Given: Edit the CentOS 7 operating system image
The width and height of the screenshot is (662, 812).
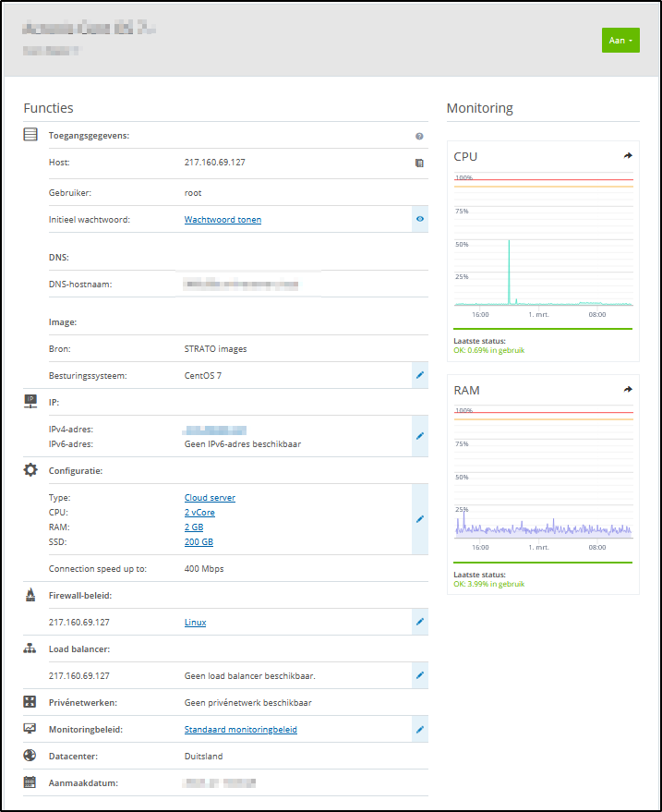Looking at the screenshot, I should [419, 376].
